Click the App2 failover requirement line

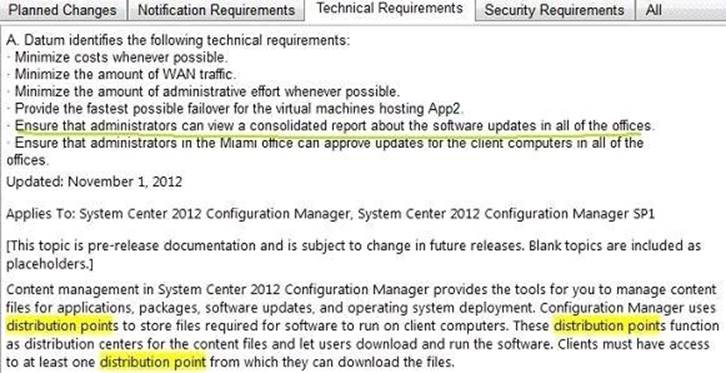coord(239,109)
